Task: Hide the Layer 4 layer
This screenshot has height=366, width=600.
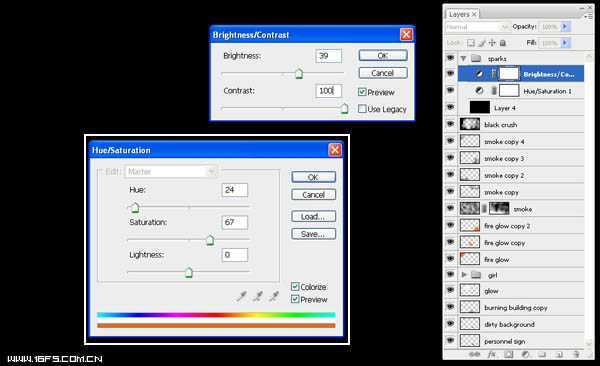Action: point(450,107)
